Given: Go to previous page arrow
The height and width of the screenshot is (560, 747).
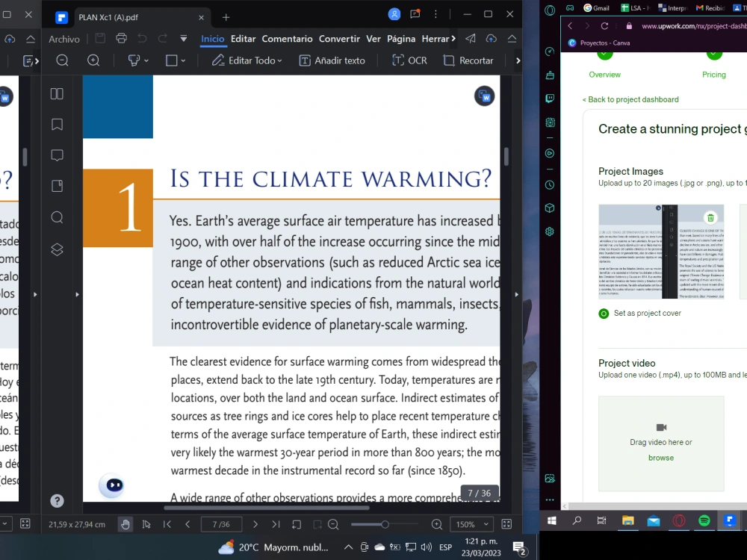Looking at the screenshot, I should (x=187, y=525).
